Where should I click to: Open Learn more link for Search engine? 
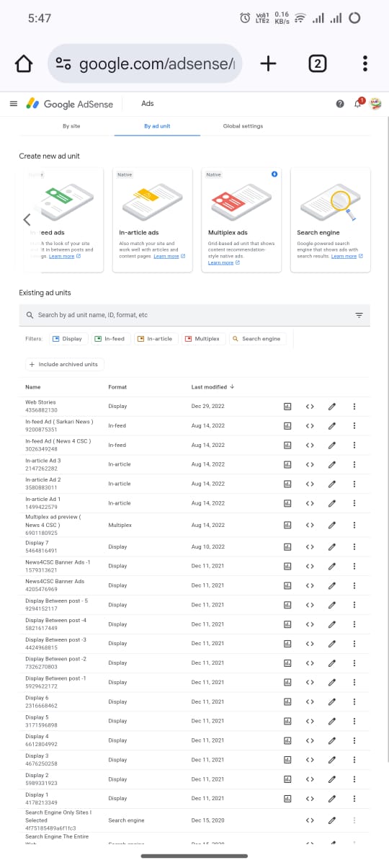click(347, 256)
